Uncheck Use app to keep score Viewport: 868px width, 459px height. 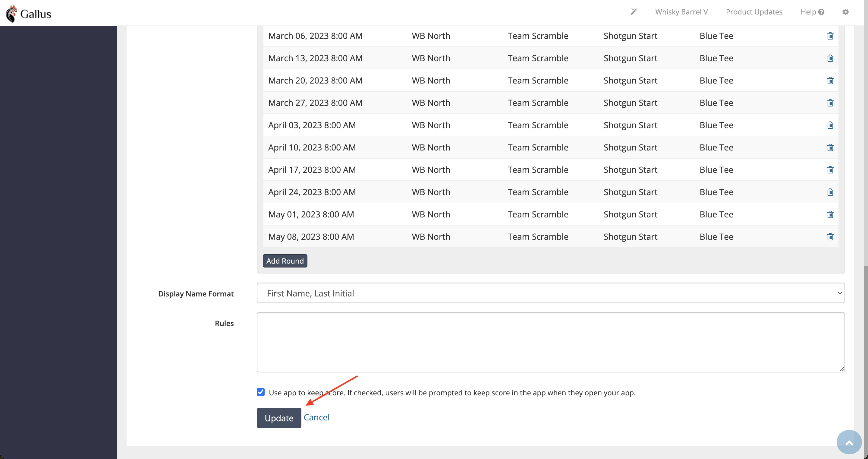tap(260, 392)
